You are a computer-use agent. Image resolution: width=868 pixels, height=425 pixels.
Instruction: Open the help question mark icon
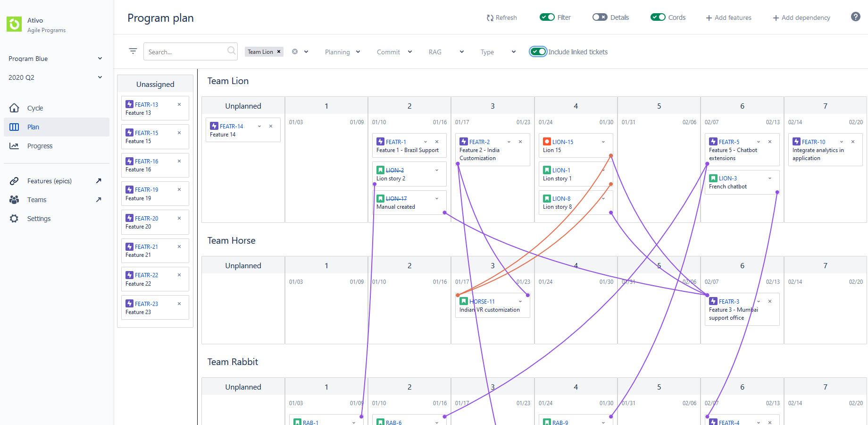pos(855,17)
